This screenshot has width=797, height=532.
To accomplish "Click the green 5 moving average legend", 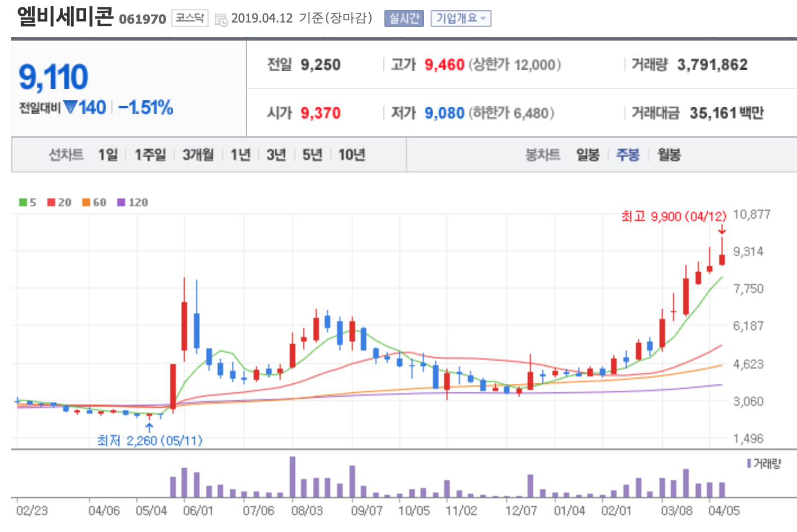I will (28, 202).
